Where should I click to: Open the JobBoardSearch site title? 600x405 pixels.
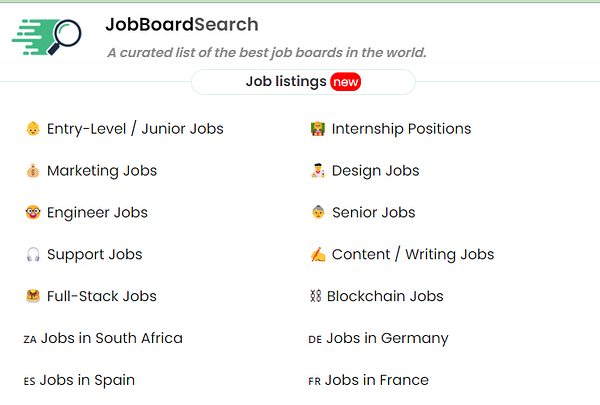pos(181,25)
